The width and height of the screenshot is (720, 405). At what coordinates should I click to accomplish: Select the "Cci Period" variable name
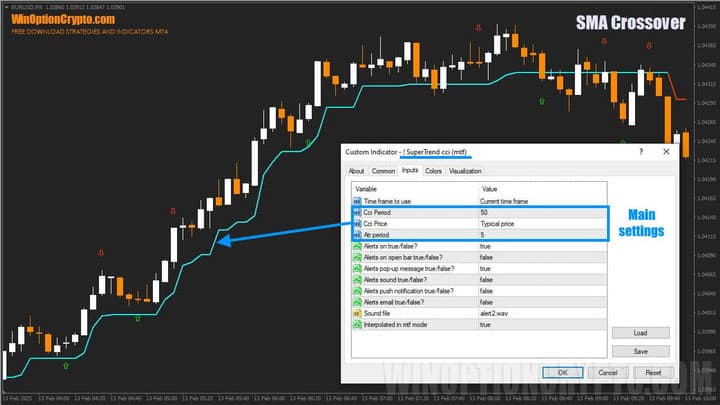377,213
